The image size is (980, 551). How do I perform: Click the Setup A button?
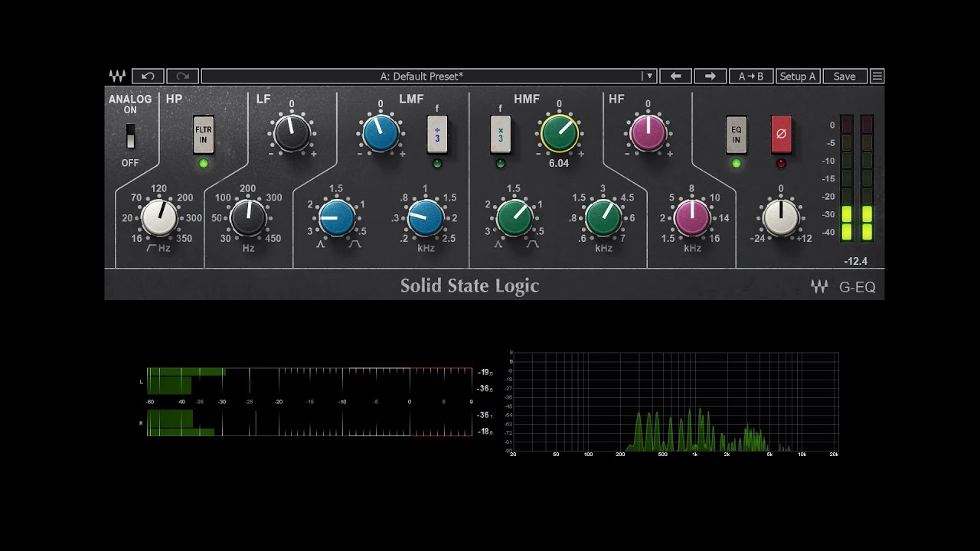798,76
